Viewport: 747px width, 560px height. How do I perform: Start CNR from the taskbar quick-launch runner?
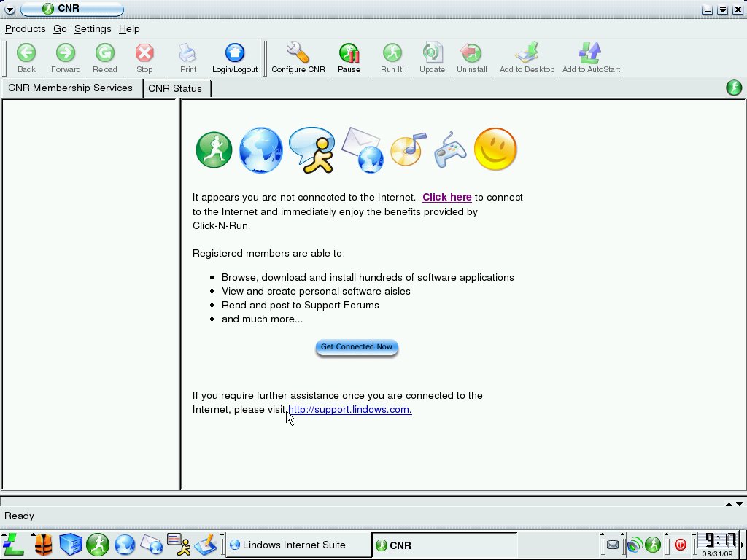coord(98,545)
